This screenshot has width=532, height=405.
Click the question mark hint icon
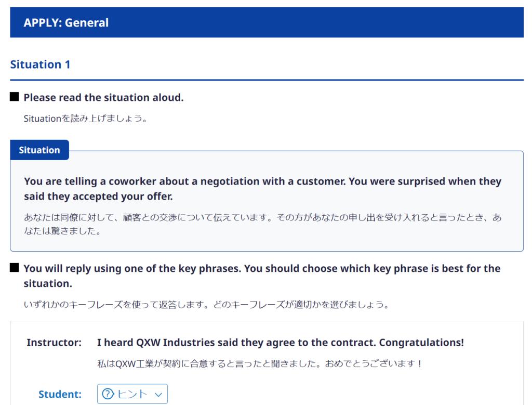coord(108,394)
